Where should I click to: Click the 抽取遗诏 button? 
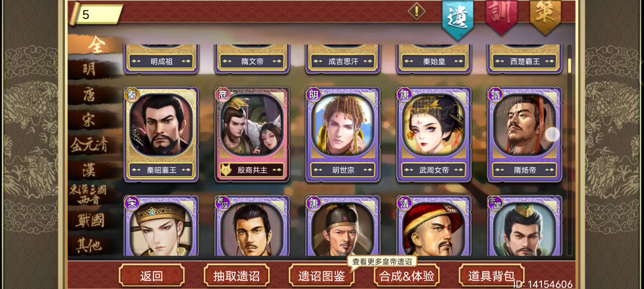237,276
